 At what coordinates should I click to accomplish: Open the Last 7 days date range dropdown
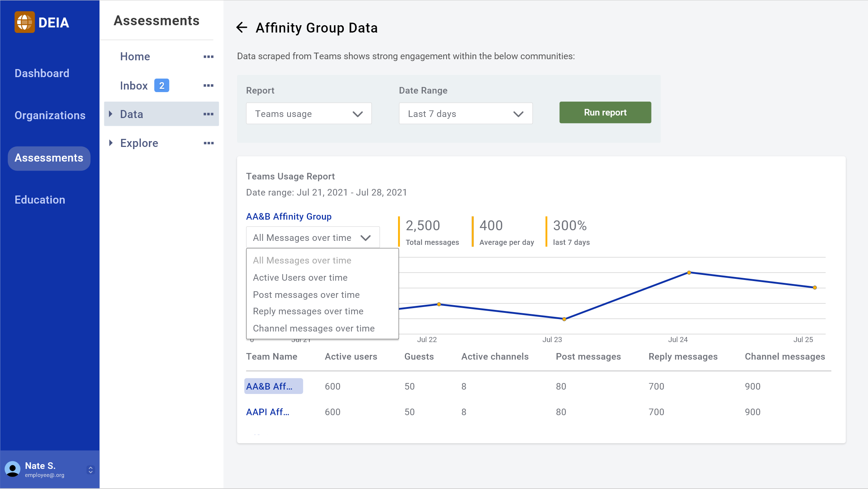(465, 114)
